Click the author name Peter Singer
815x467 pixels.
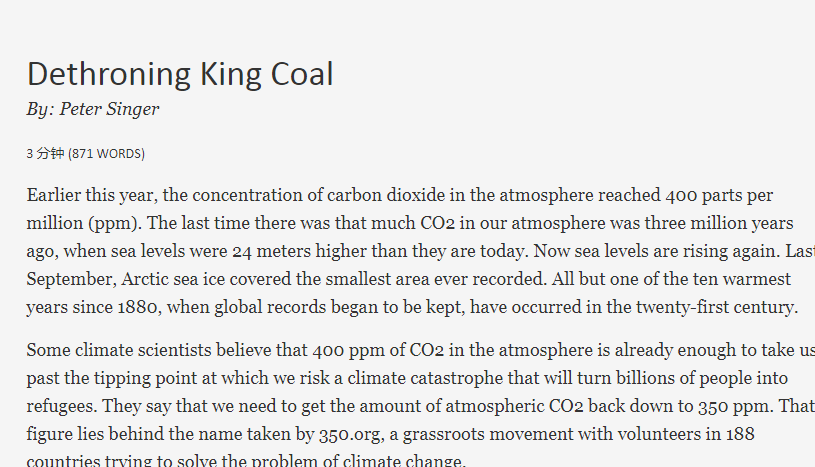[109, 109]
